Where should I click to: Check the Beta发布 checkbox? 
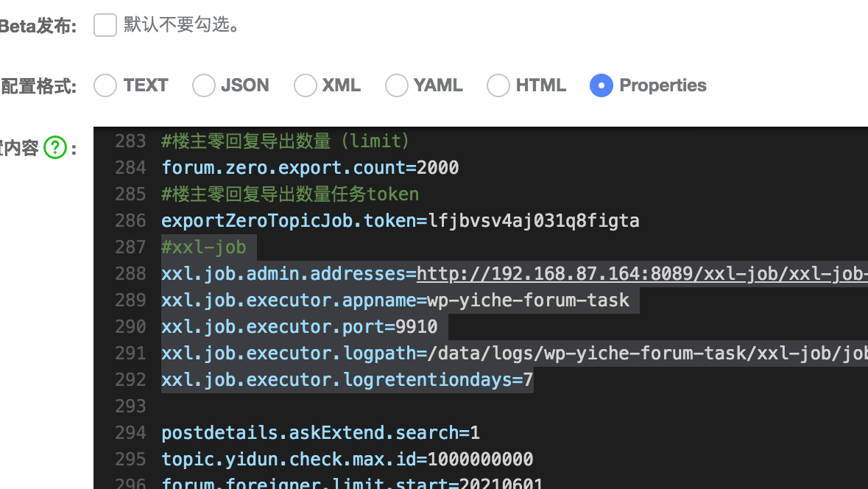(x=105, y=24)
